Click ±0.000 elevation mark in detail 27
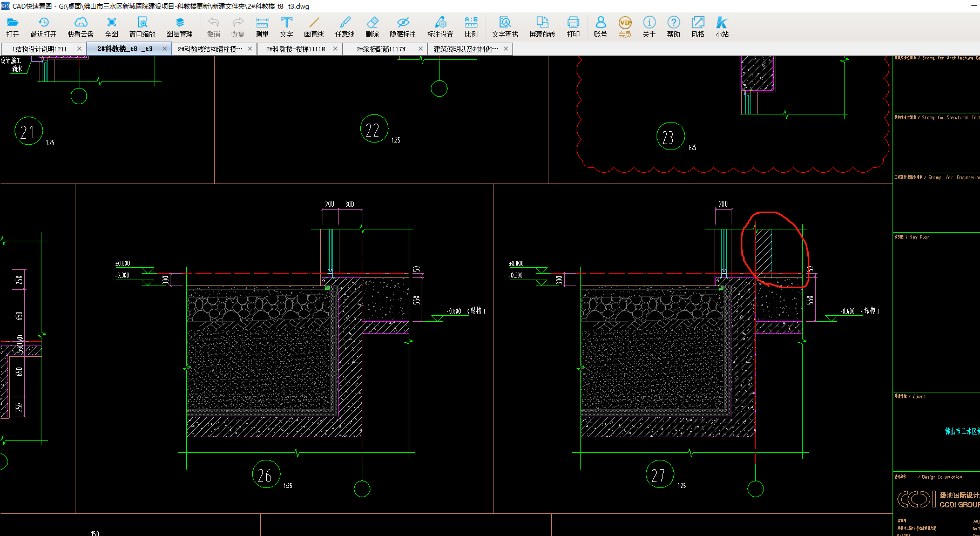Viewport: 980px width, 536px height. 516,263
